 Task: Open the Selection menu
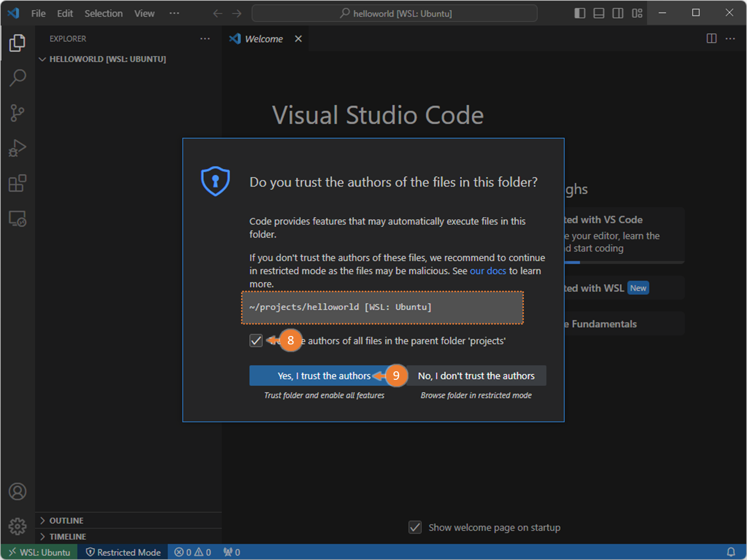tap(104, 13)
